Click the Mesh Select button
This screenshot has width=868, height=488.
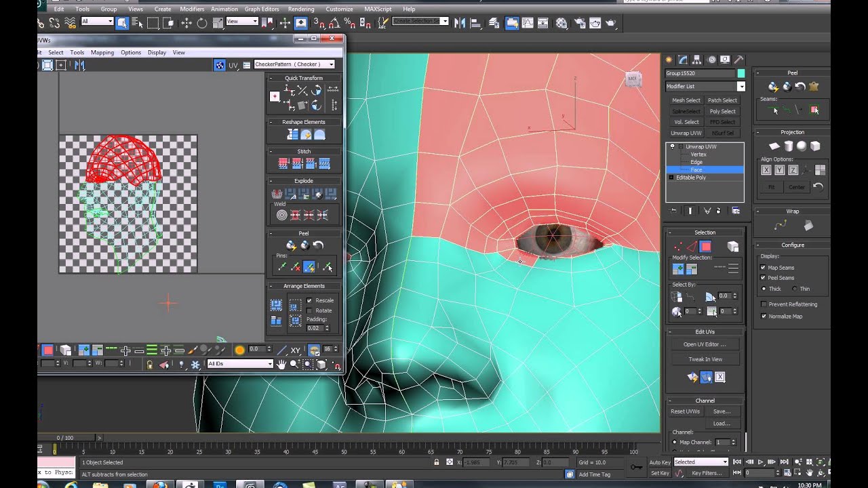686,100
